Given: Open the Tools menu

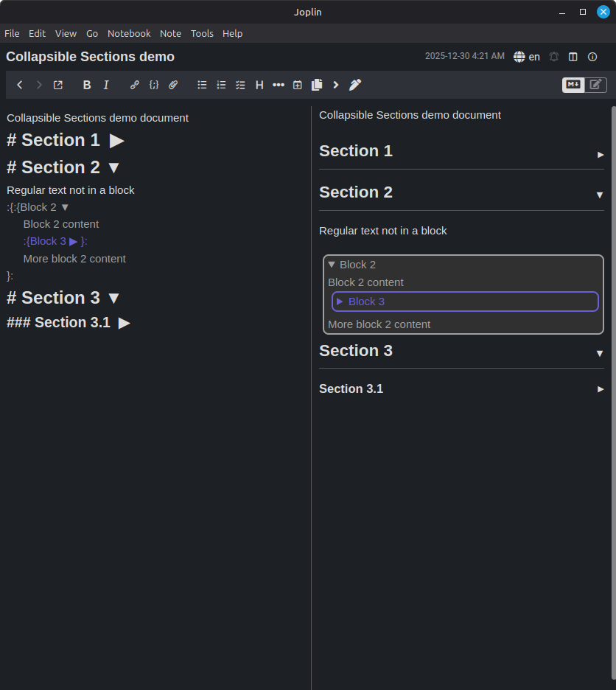Looking at the screenshot, I should pyautogui.click(x=202, y=33).
